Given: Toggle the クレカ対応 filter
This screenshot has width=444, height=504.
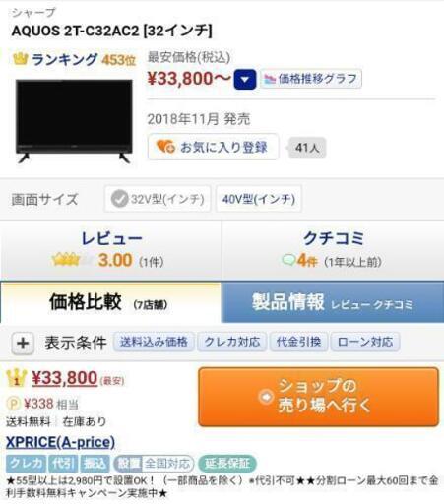Looking at the screenshot, I should (232, 342).
